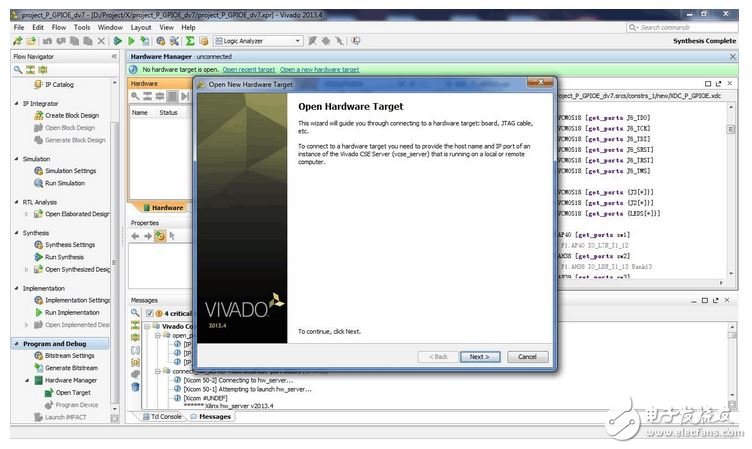This screenshot has height=449, width=752.
Task: Click the Run Implementation play icon
Action: (x=38, y=313)
